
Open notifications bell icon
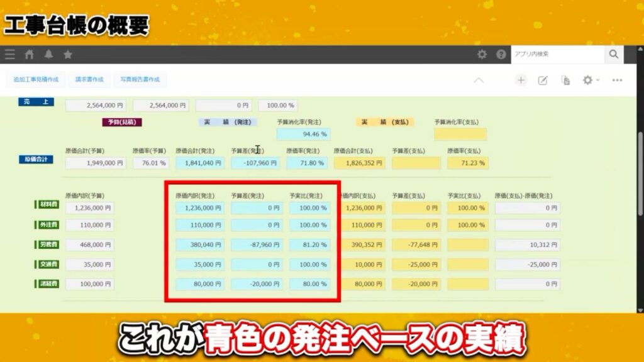[48, 54]
